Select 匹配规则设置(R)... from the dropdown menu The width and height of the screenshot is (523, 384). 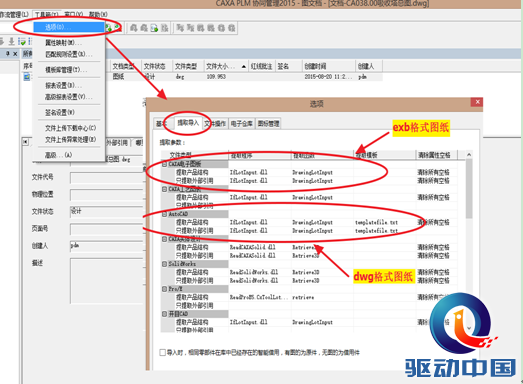[69, 54]
